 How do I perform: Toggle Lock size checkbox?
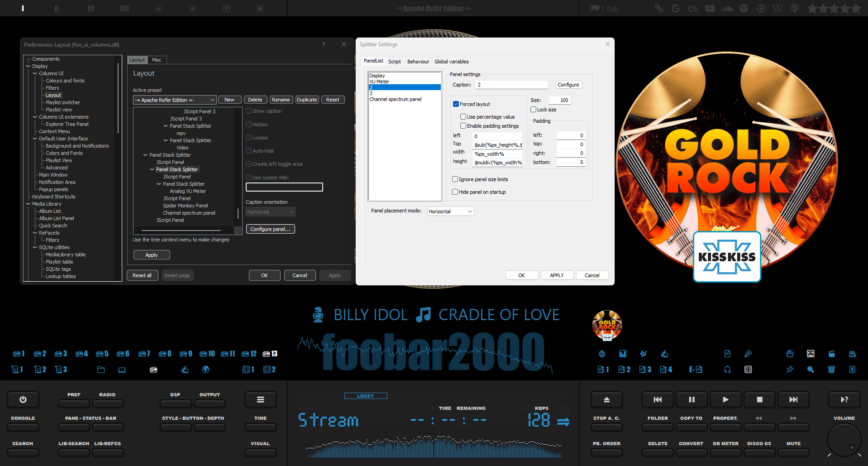533,110
